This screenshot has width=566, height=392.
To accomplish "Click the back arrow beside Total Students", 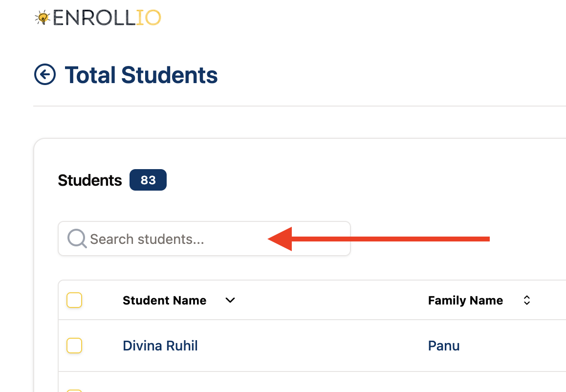I will 45,74.
